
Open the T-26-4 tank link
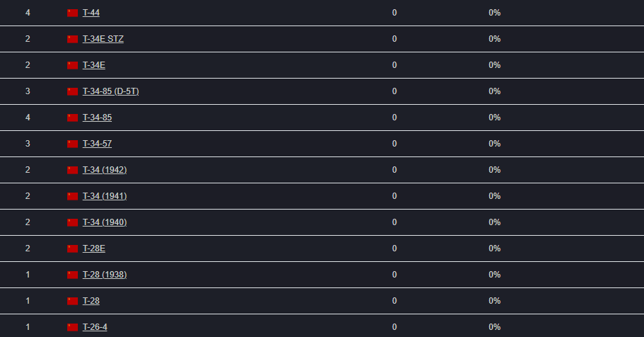(x=95, y=327)
